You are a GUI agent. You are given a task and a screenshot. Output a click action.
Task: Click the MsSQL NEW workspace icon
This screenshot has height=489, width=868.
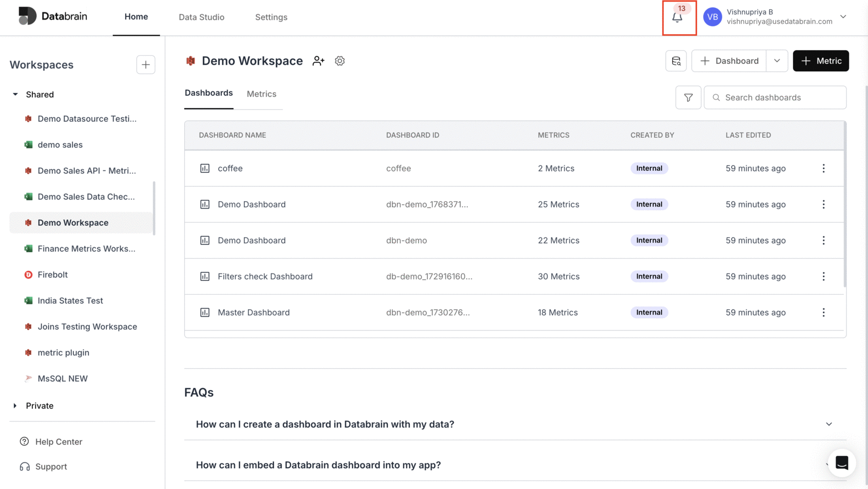click(x=28, y=379)
